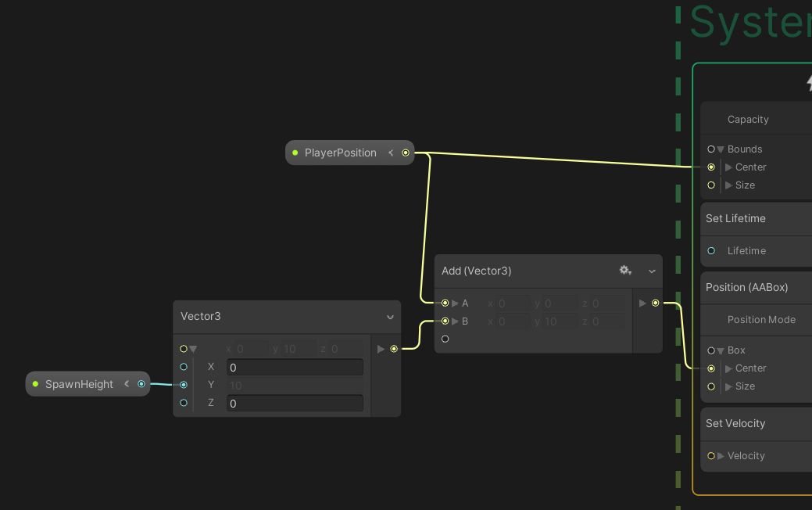Collapse the Add (Vector3) node

pos(652,271)
